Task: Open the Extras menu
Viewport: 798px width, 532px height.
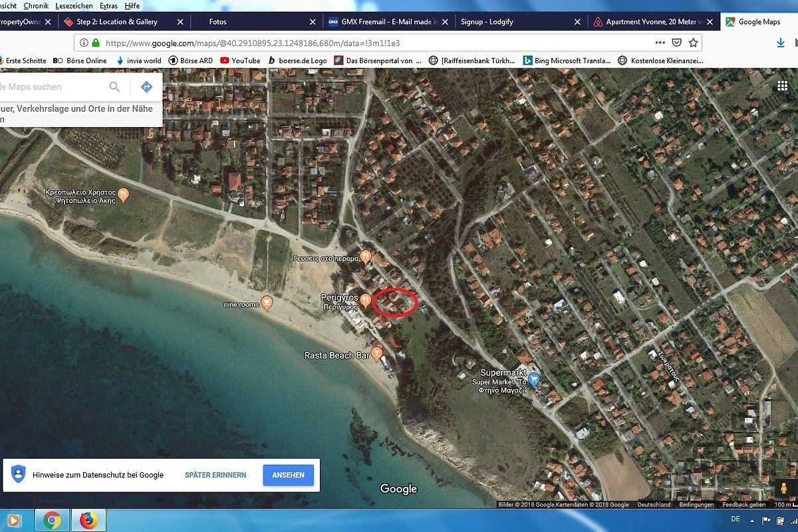Action: (x=108, y=5)
